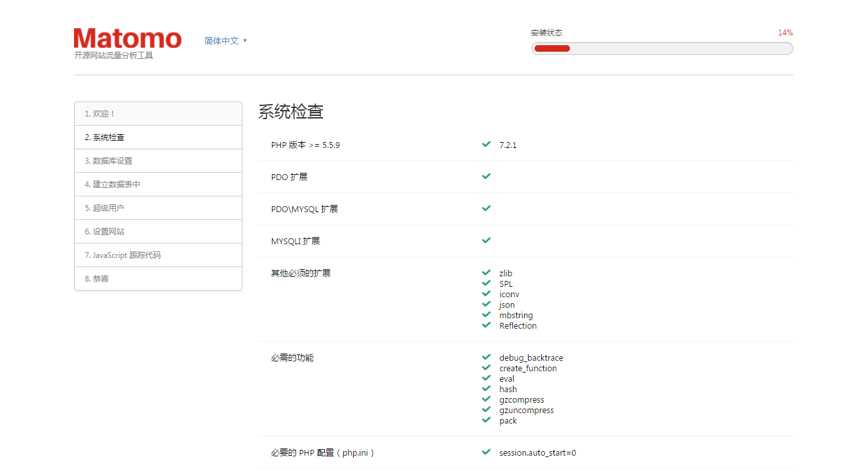
Task: Click the Matomo logo
Action: point(128,38)
